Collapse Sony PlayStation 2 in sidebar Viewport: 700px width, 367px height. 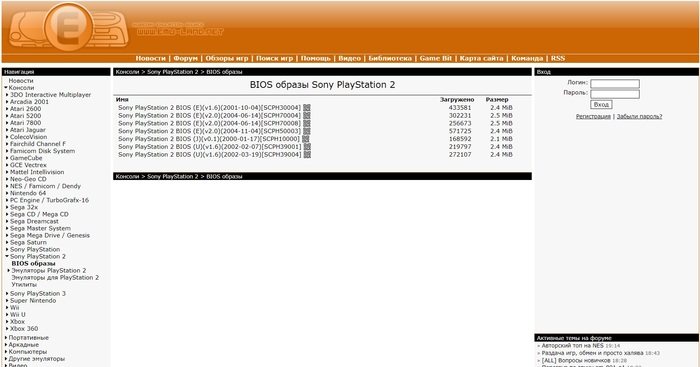[x=7, y=257]
